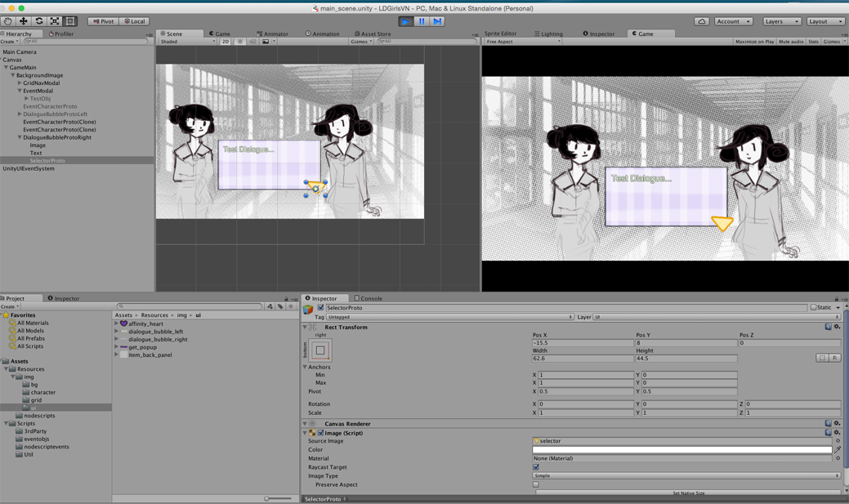The image size is (849, 504).
Task: Select the Scale tool in the toolbar
Action: coord(55,21)
